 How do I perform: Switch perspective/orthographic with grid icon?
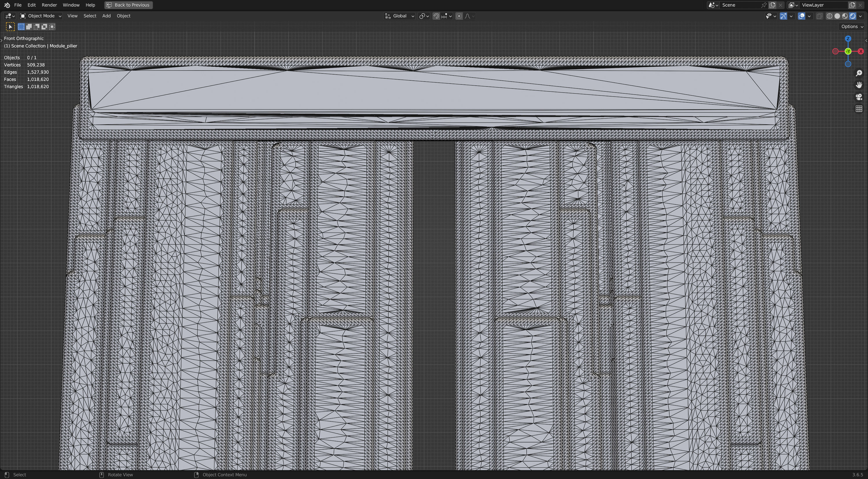[x=859, y=109]
